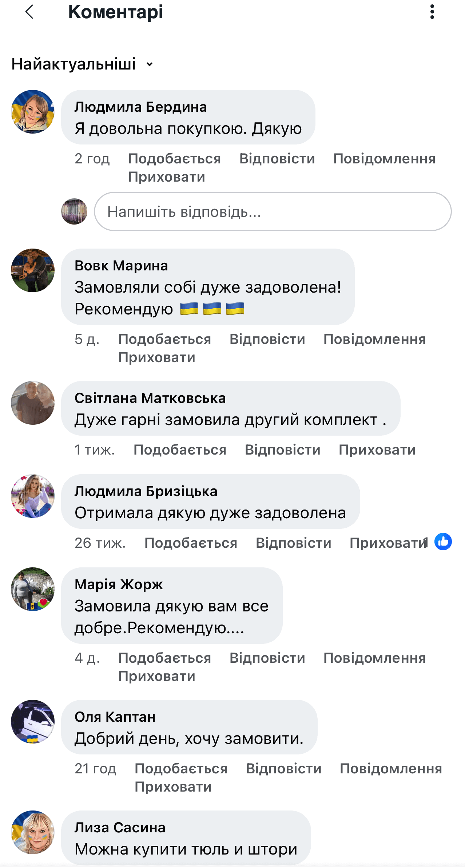
Task: Type in the Напишіть відповідь reply field
Action: (273, 211)
